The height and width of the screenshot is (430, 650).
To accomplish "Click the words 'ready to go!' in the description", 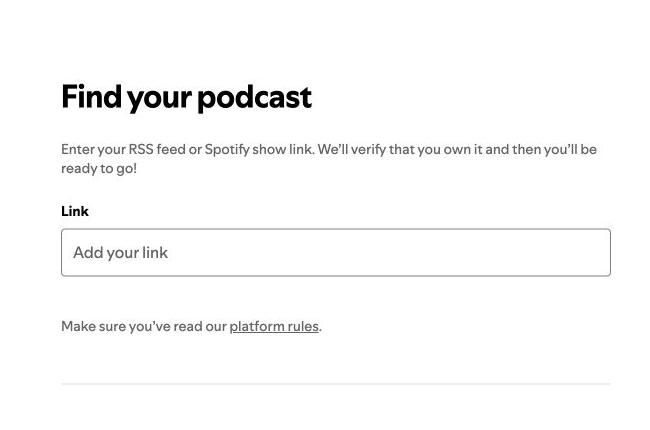I will (99, 169).
